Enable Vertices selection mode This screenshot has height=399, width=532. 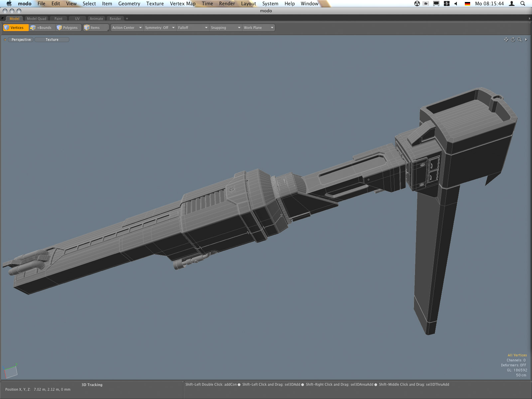[x=16, y=28]
